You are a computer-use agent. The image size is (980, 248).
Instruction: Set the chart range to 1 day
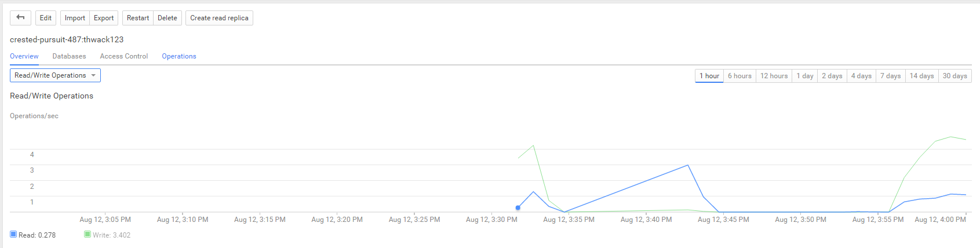[x=805, y=76]
